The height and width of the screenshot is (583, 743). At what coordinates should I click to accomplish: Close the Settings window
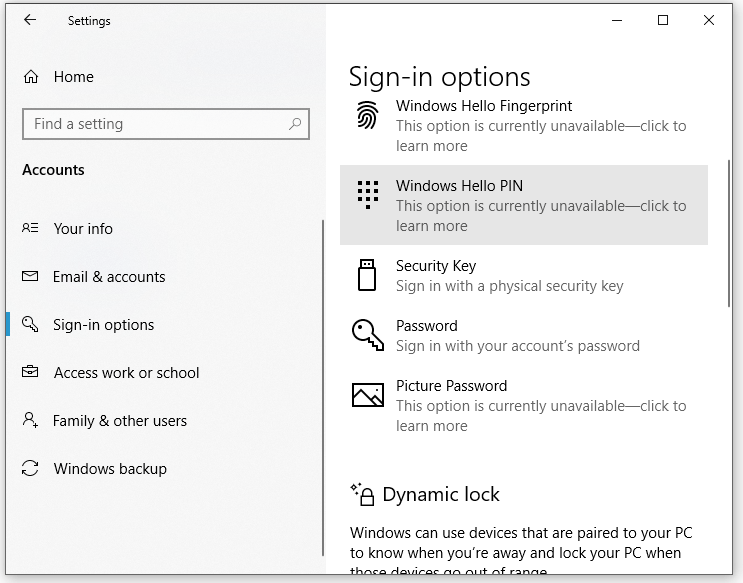click(709, 20)
